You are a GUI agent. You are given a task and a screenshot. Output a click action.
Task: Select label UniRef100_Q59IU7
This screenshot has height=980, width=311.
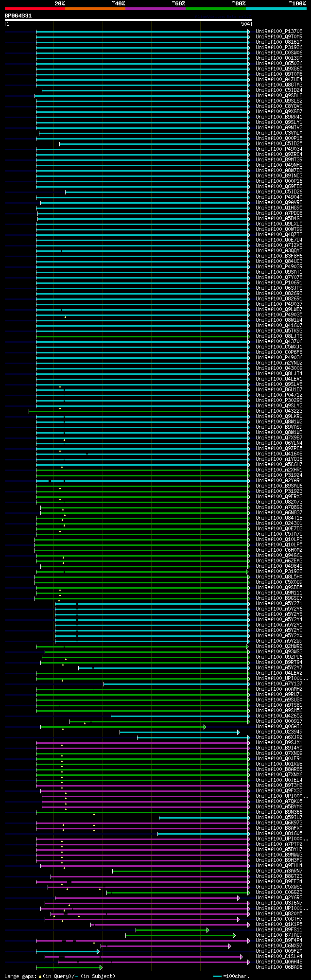coord(279,818)
